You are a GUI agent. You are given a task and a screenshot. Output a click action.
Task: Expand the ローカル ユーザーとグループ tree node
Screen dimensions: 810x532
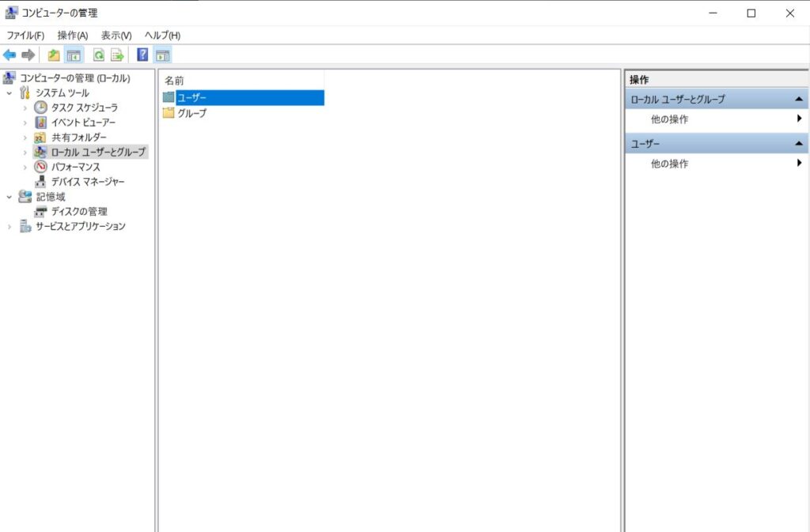(x=25, y=153)
